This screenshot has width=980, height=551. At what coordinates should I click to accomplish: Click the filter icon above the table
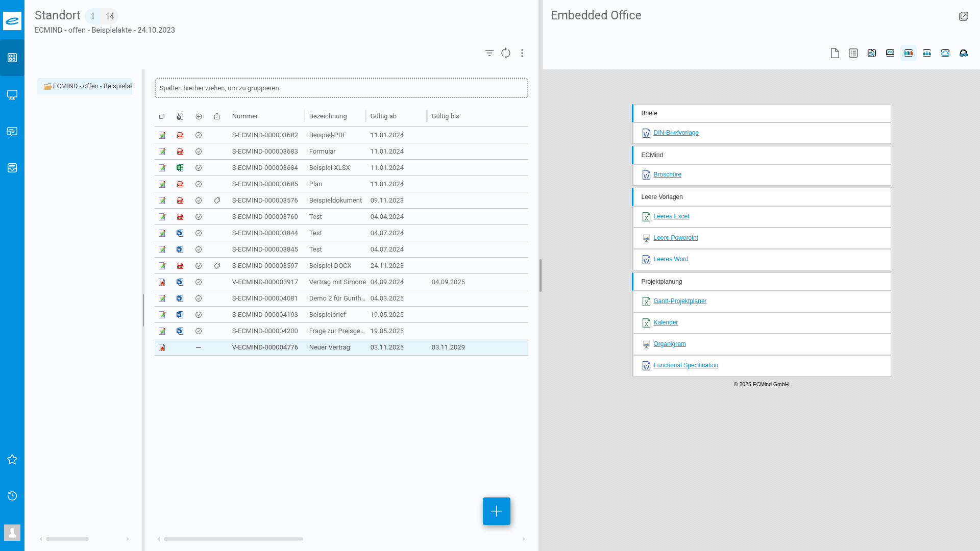pos(489,53)
